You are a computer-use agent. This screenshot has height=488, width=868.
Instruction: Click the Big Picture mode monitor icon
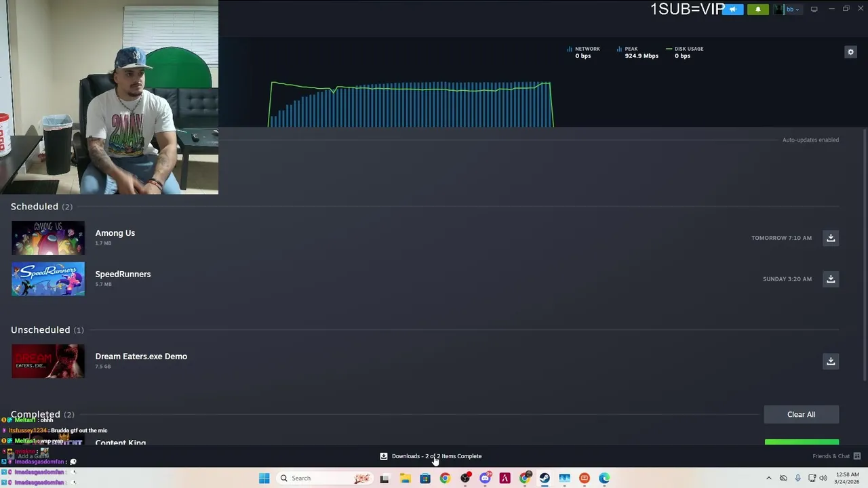(x=814, y=9)
